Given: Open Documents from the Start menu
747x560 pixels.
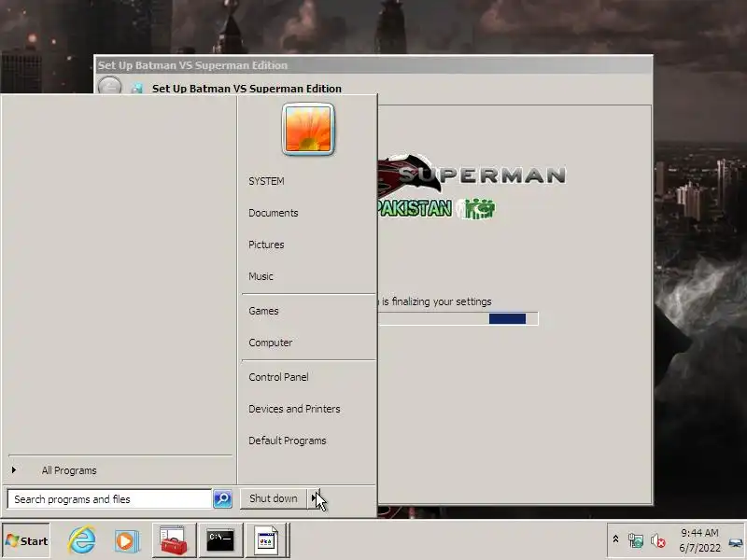Looking at the screenshot, I should click(x=274, y=213).
